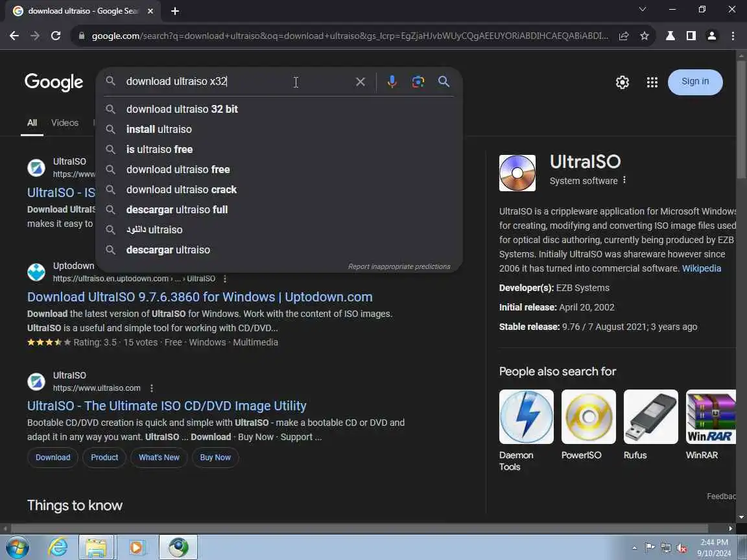
Task: Click the Uptodown site favicon
Action: click(36, 272)
